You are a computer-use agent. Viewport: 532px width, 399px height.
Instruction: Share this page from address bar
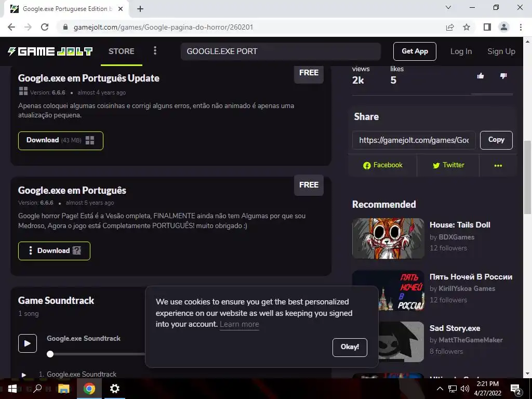(450, 27)
